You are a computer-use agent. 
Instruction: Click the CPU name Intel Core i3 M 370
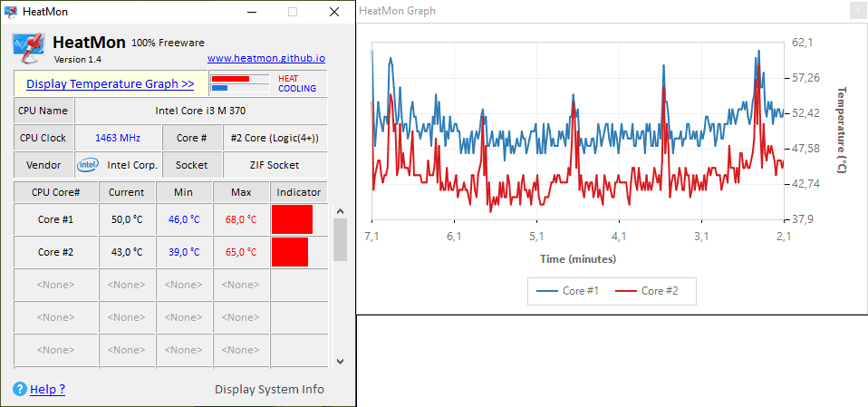[x=200, y=111]
